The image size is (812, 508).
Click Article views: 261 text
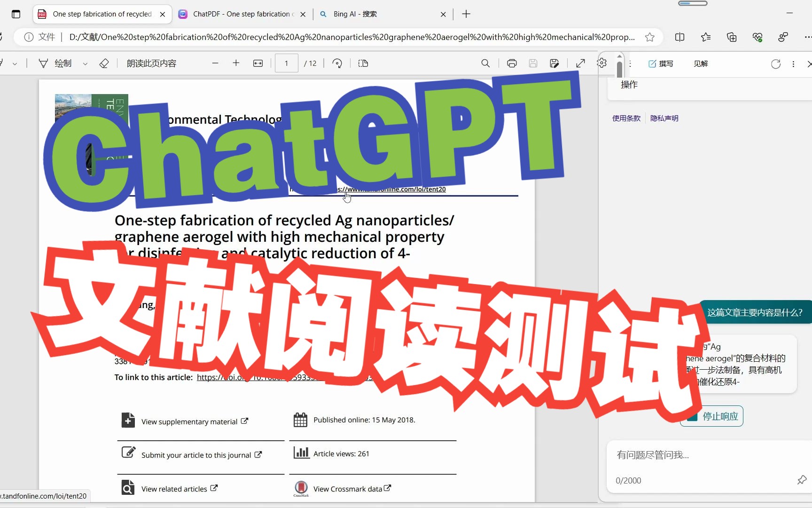[x=341, y=454]
